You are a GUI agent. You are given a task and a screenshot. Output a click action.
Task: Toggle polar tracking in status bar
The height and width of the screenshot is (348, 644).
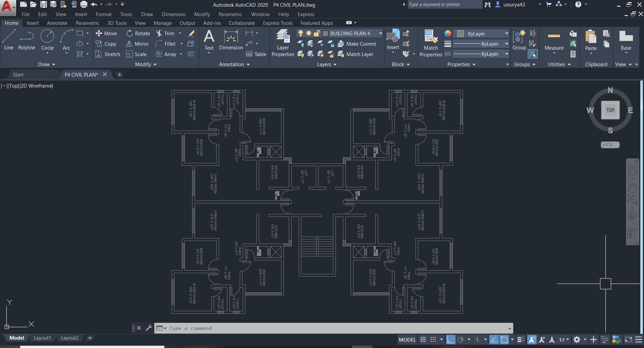coord(461,340)
